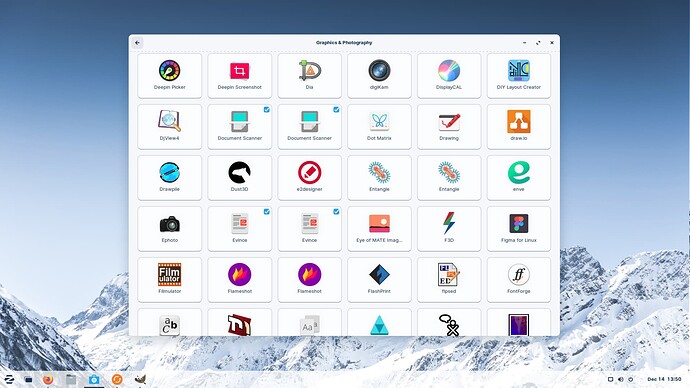Open the FlashPrint app tile
This screenshot has width=690, height=388.
click(379, 280)
